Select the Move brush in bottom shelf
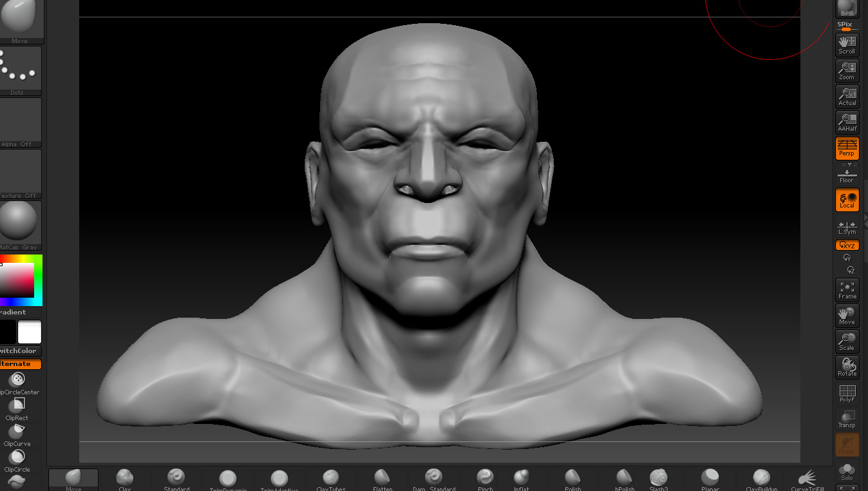Image resolution: width=868 pixels, height=491 pixels. 73,479
